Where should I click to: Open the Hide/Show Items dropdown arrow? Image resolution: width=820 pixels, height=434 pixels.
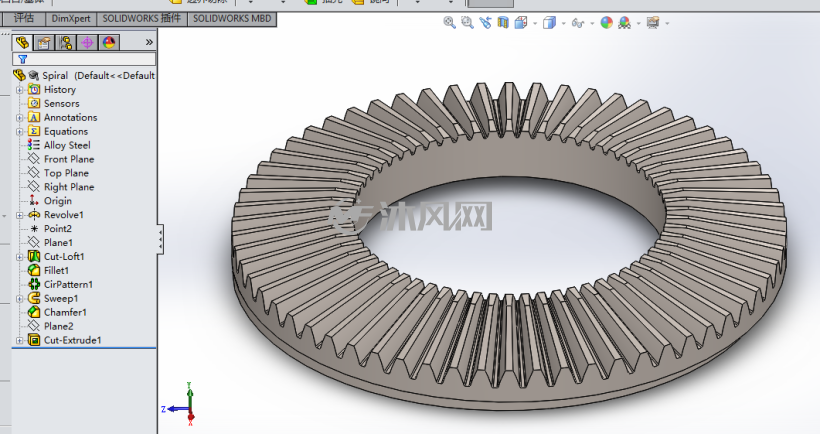(592, 23)
